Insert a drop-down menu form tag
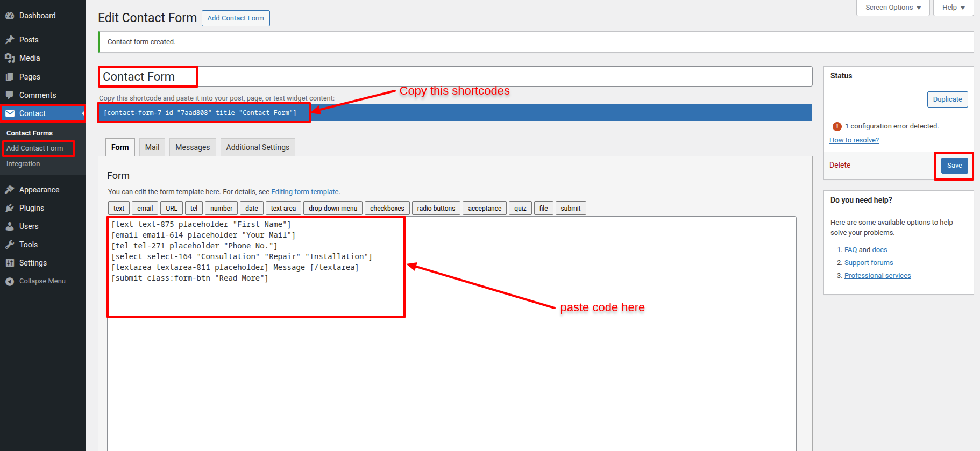 332,209
